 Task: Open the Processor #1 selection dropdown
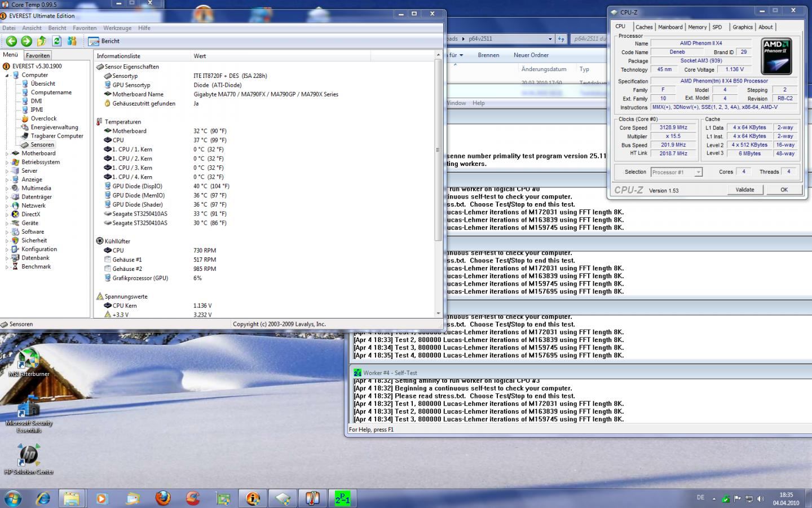[676, 172]
